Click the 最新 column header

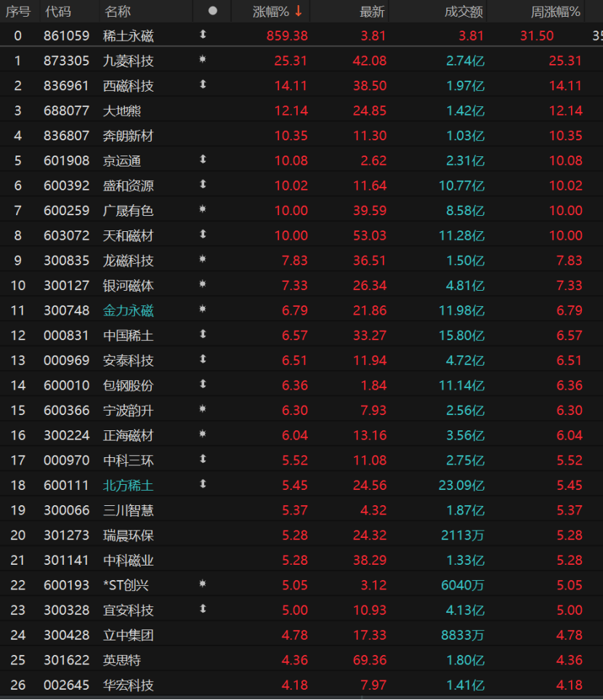[x=372, y=12]
